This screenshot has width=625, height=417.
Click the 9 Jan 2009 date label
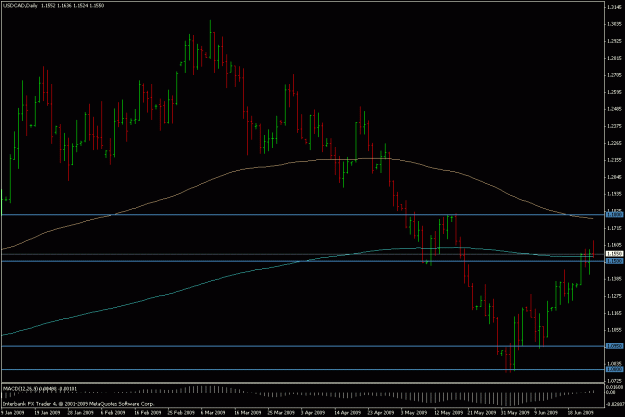(13, 413)
